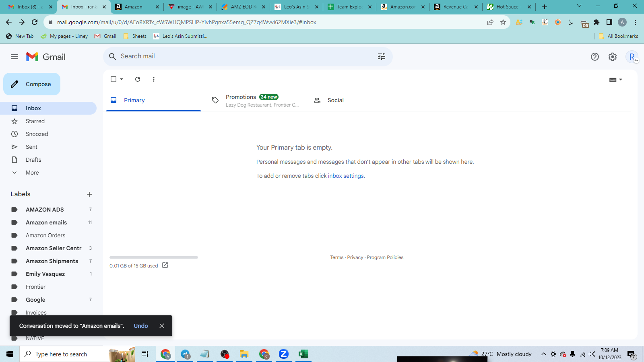Click Undo in the notification toast
The image size is (644, 362).
pos(141,326)
